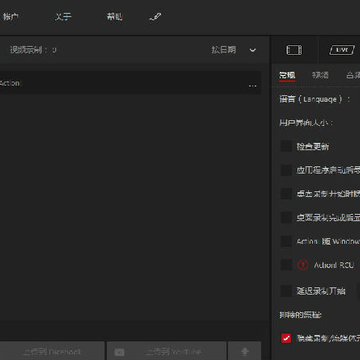360x360 pixels.
Task: Select the 视频 video settings tab
Action: click(320, 75)
